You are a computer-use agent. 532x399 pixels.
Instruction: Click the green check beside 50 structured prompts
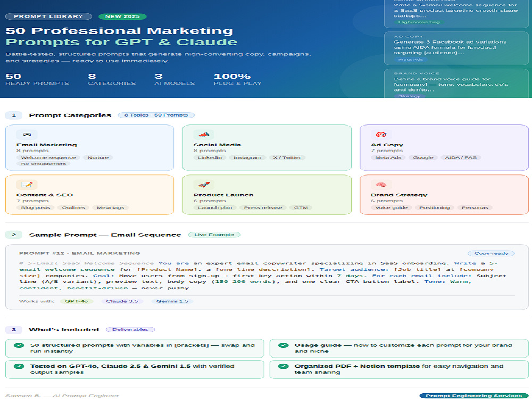pos(19,345)
